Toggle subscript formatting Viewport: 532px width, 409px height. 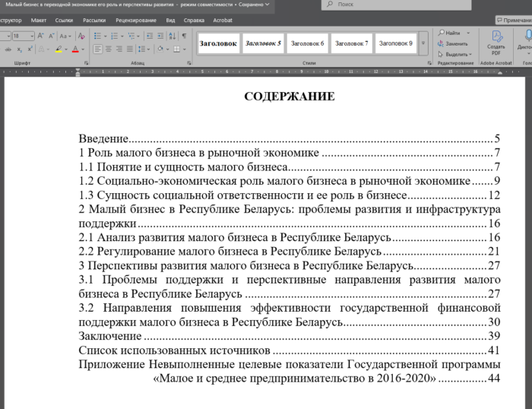[x=19, y=49]
